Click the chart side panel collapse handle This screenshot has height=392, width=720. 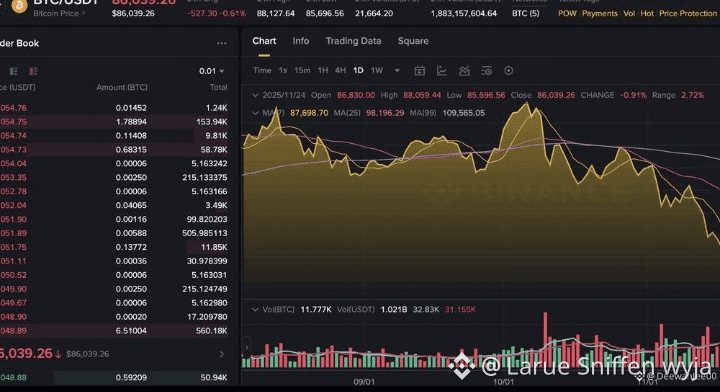246,347
